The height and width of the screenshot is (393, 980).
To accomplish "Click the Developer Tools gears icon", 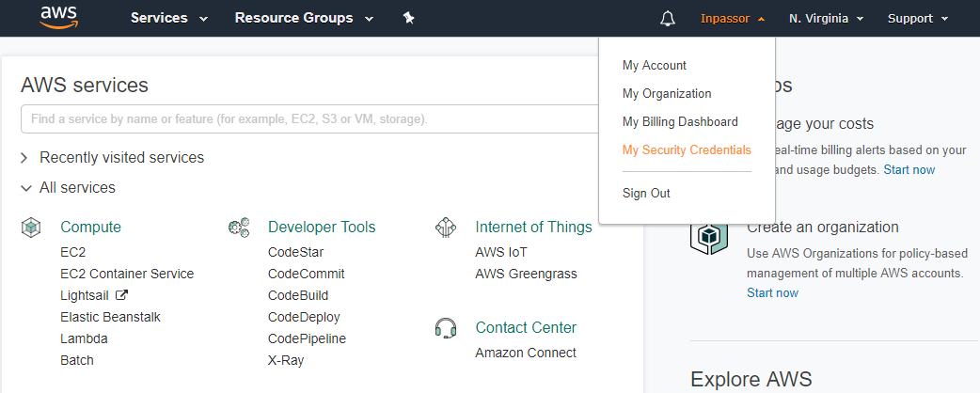I will 239,227.
